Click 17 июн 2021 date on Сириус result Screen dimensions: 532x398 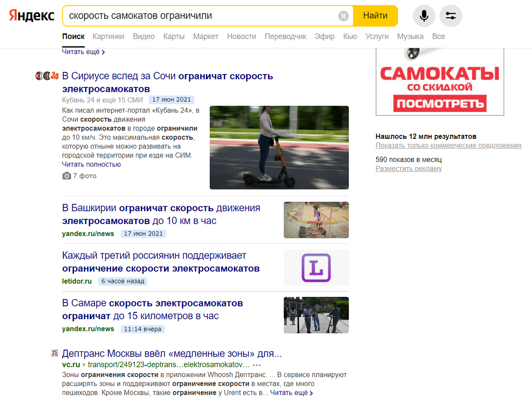tap(172, 100)
